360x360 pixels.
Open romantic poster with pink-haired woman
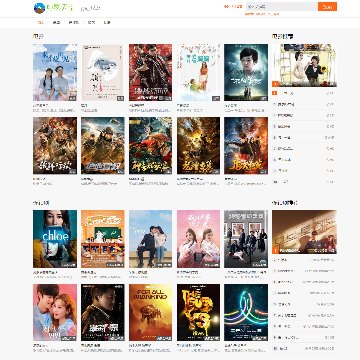point(55,312)
